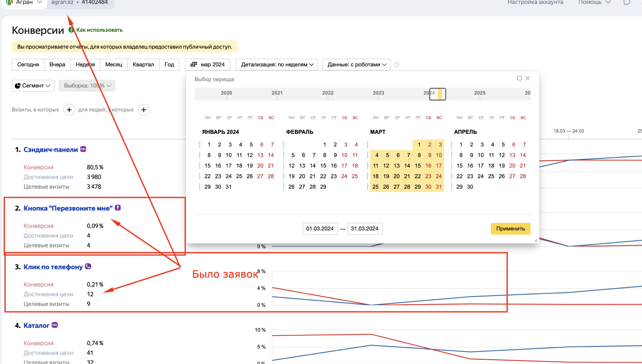Pick April 30 in the calendar
Viewport: 642px width, 364px height.
coord(470,187)
